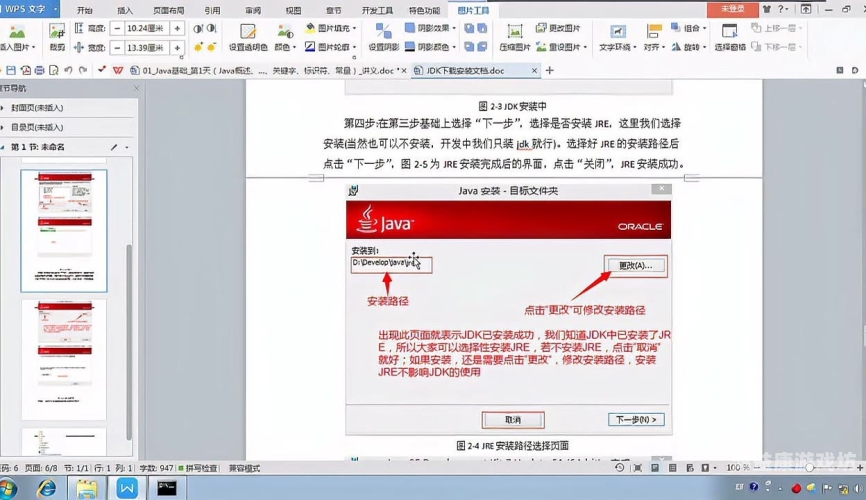Viewport: 866px width, 500px height.
Task: Select the first page thumbnail in navigation
Action: click(x=64, y=230)
